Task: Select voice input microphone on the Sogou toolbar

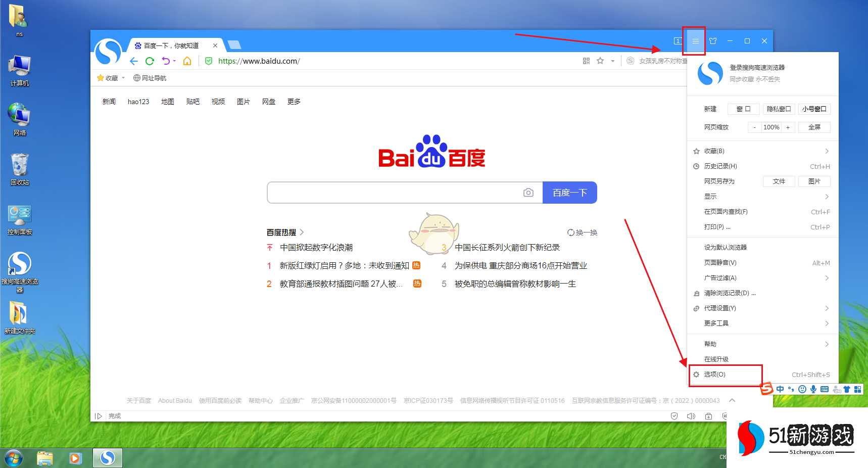Action: point(813,389)
